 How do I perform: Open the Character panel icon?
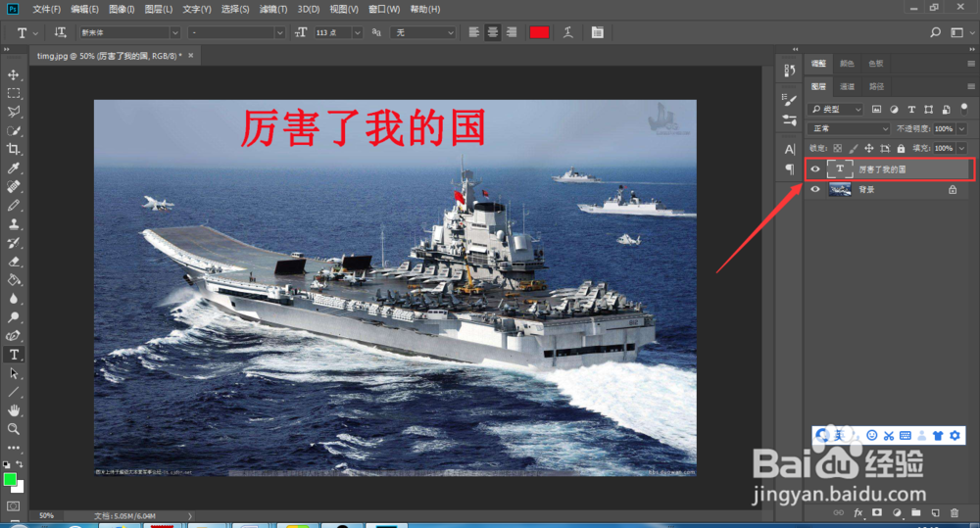[789, 149]
